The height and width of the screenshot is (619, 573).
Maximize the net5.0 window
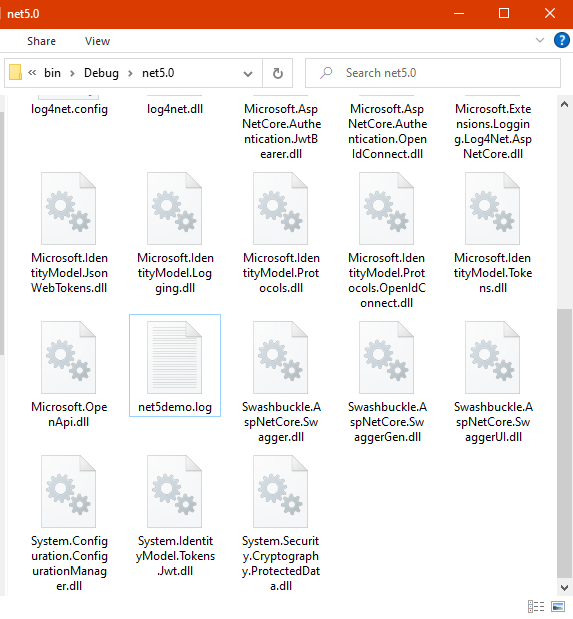[504, 14]
